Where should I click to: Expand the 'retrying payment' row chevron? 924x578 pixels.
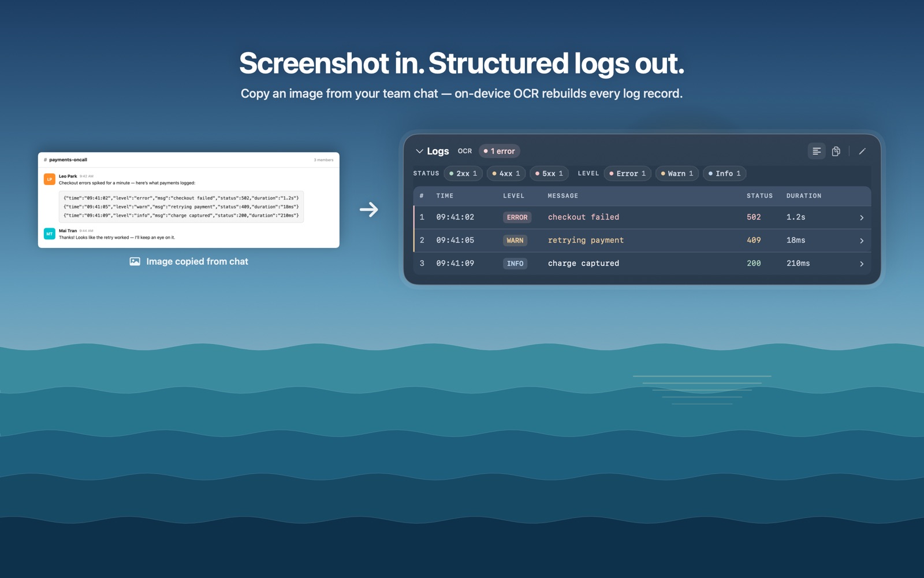click(x=862, y=241)
